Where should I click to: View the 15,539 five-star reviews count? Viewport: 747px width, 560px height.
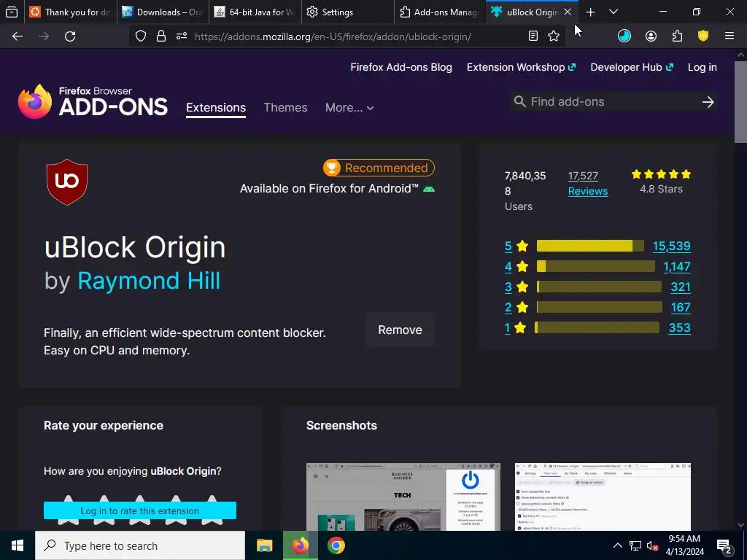pos(671,246)
